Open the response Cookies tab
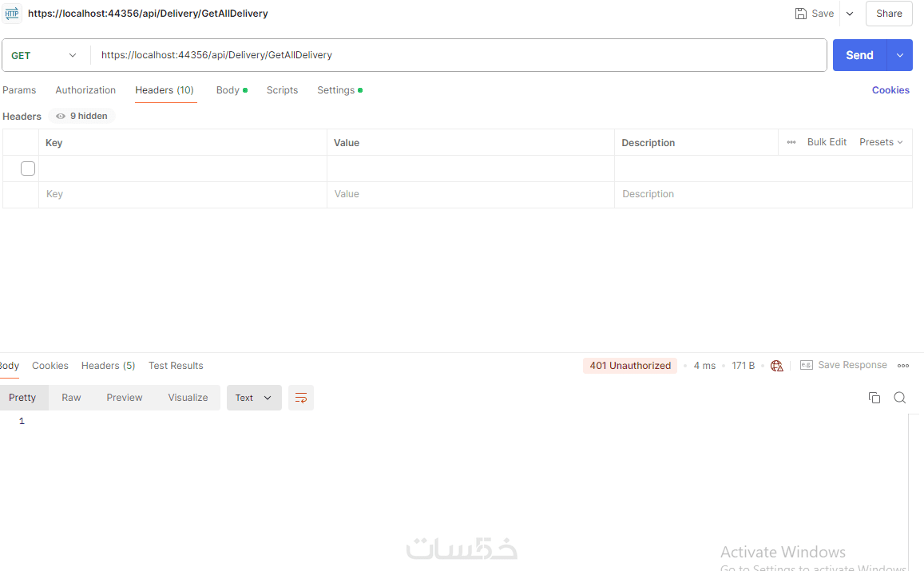 point(50,365)
